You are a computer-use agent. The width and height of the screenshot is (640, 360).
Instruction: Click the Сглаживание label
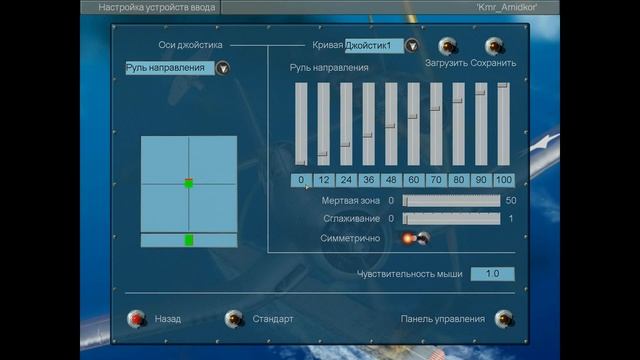coord(351,218)
